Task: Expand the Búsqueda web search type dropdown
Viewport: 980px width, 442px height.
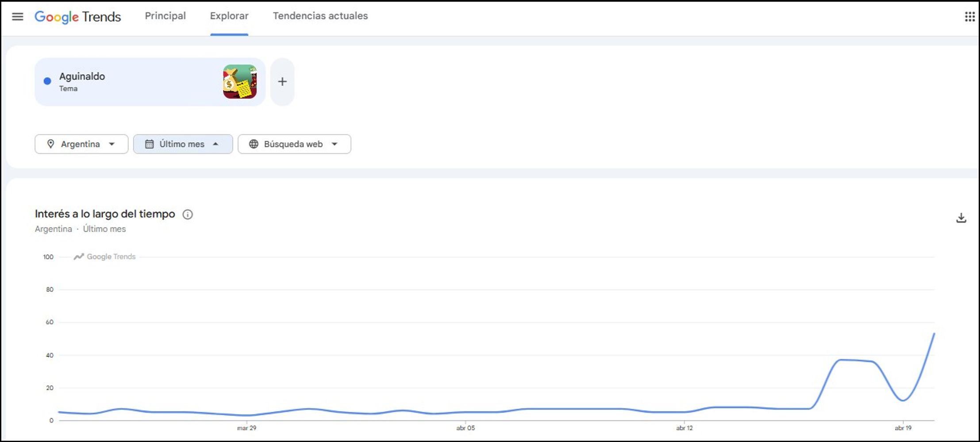Action: tap(294, 144)
